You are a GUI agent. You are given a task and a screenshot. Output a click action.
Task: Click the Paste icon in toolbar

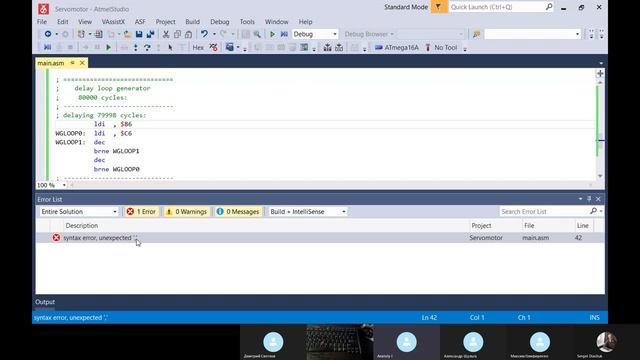coord(188,34)
